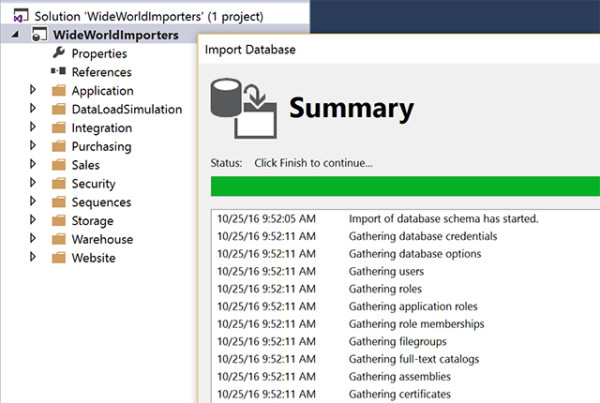The image size is (600, 403).
Task: Click the solution icon at the top
Action: [x=15, y=16]
